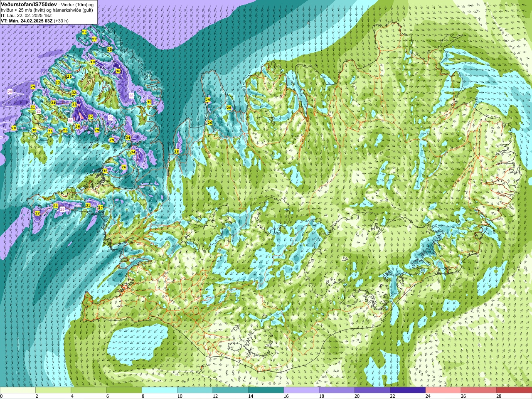Click the legend scale label "8"
The width and height of the screenshot is (532, 399).
click(143, 396)
